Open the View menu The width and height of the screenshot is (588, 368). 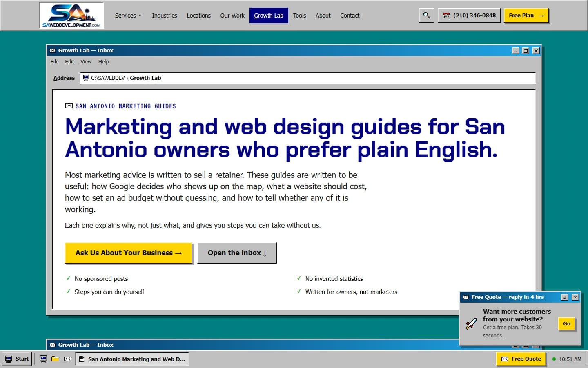(86, 62)
